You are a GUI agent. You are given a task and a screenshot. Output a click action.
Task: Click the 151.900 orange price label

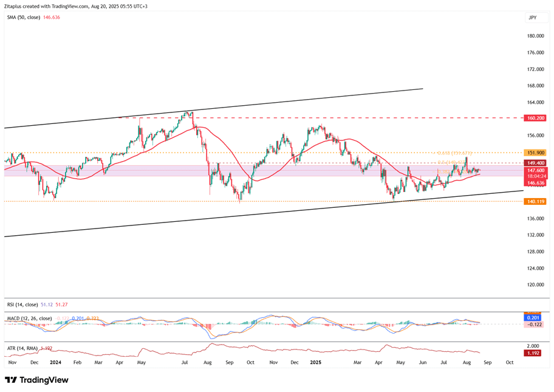pos(535,153)
